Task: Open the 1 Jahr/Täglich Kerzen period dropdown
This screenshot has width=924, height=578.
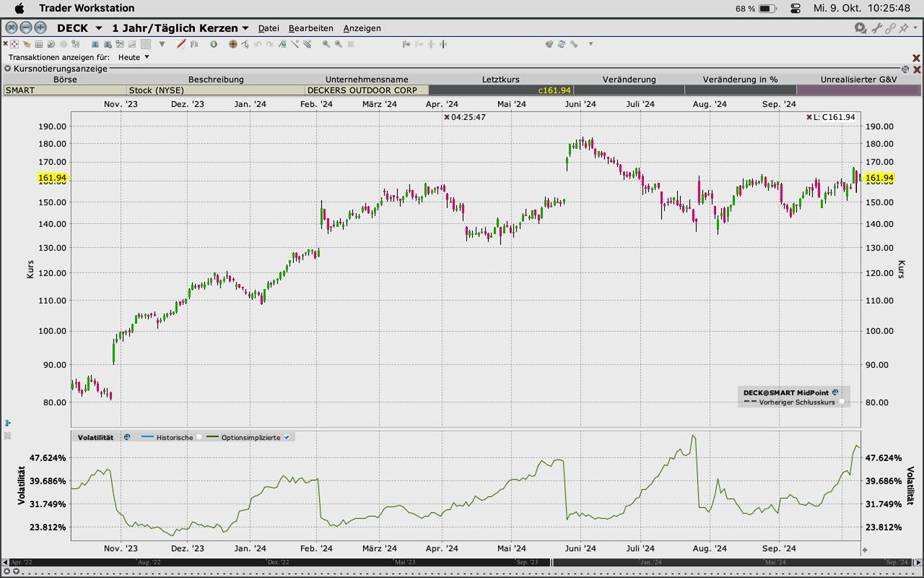Action: pyautogui.click(x=245, y=28)
